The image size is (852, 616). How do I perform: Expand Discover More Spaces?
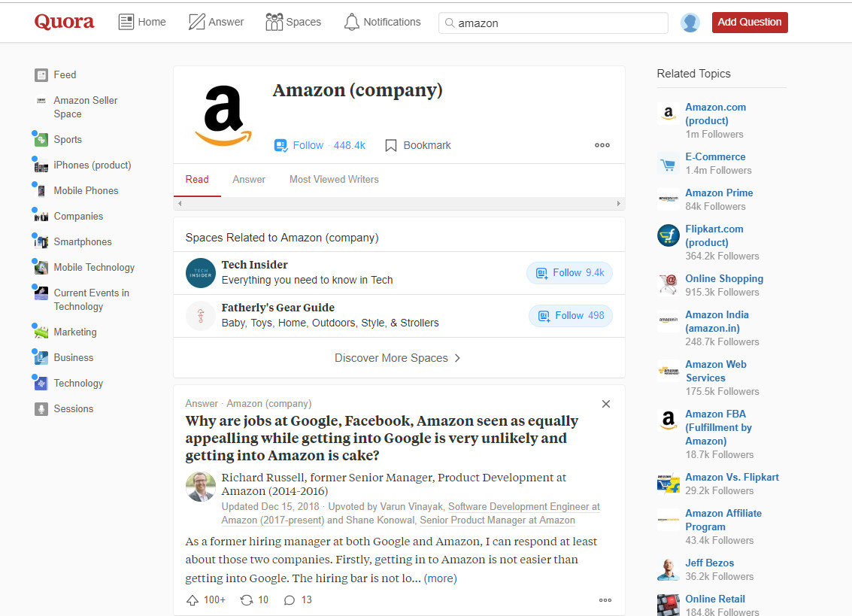tap(398, 358)
